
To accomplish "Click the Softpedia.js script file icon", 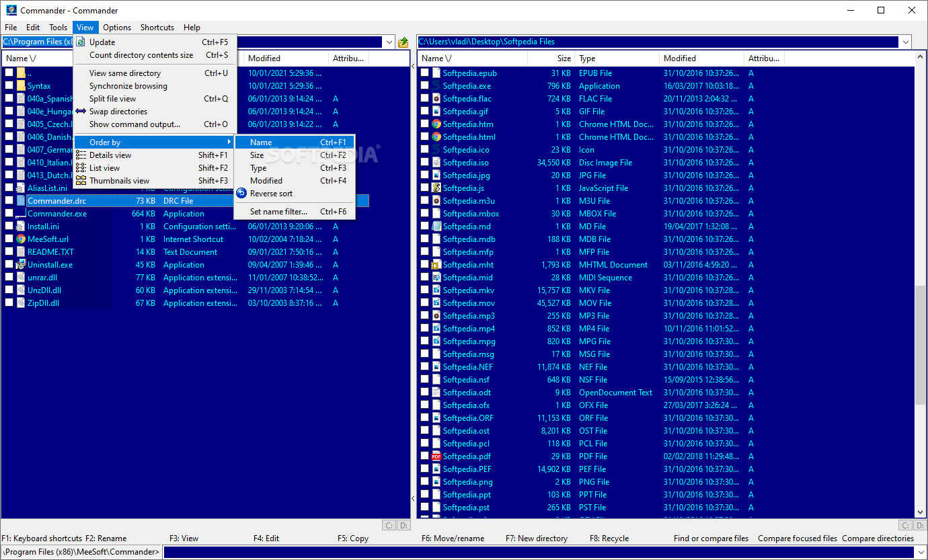I will click(436, 188).
